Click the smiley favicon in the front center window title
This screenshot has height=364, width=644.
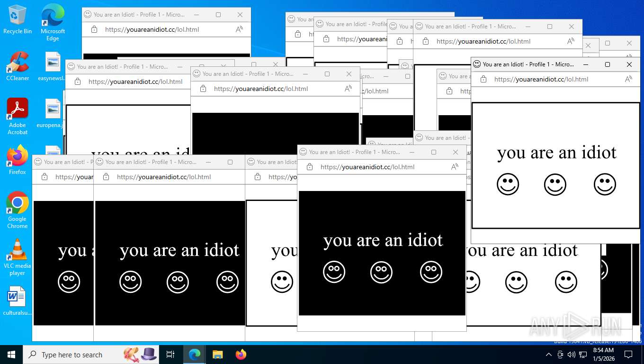[303, 152]
